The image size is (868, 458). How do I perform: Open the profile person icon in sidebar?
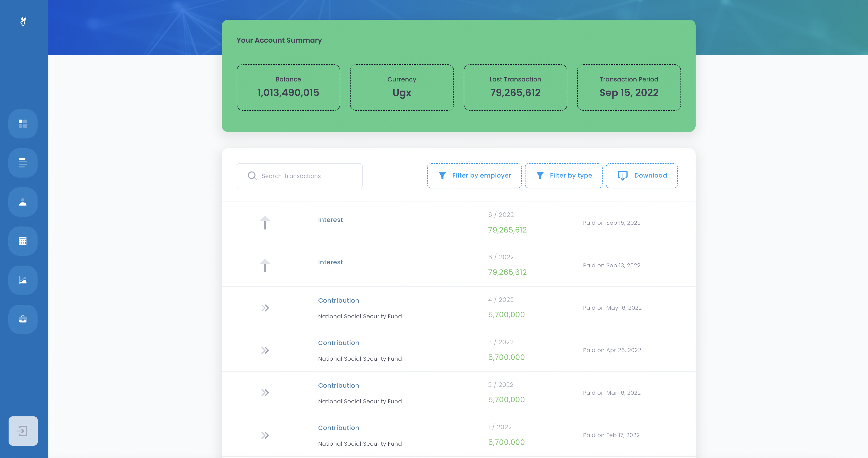coord(23,202)
